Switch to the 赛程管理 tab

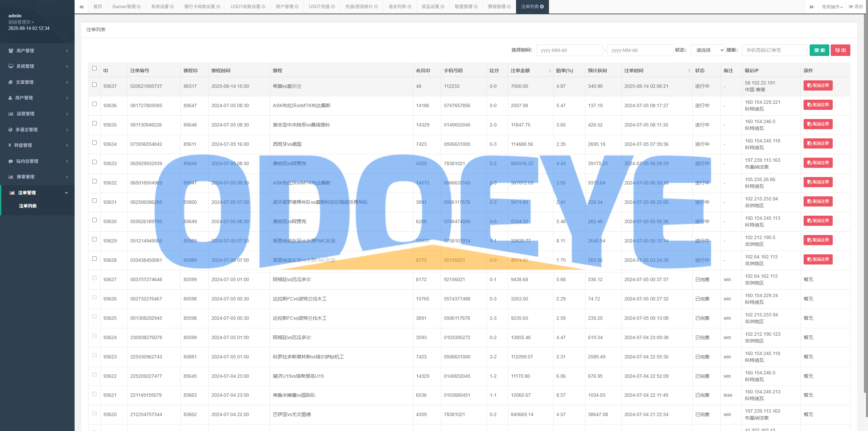coord(496,7)
